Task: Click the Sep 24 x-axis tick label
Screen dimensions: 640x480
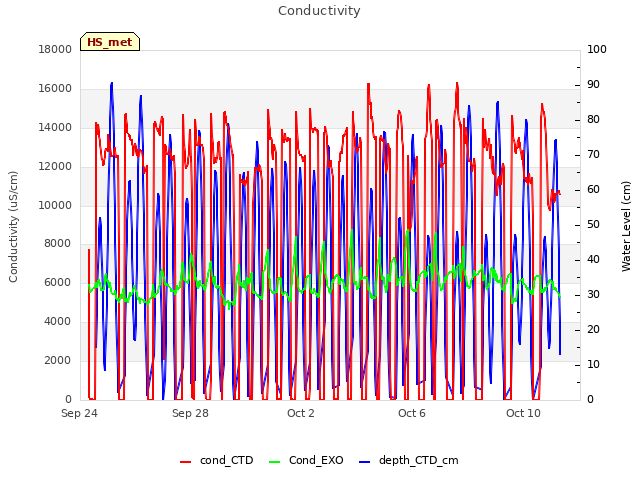Action: 79,413
